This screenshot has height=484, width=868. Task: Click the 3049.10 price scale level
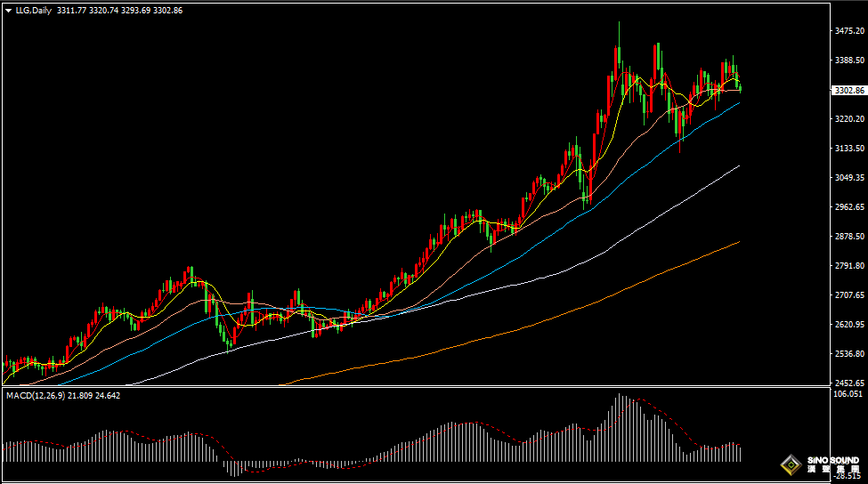pos(848,178)
